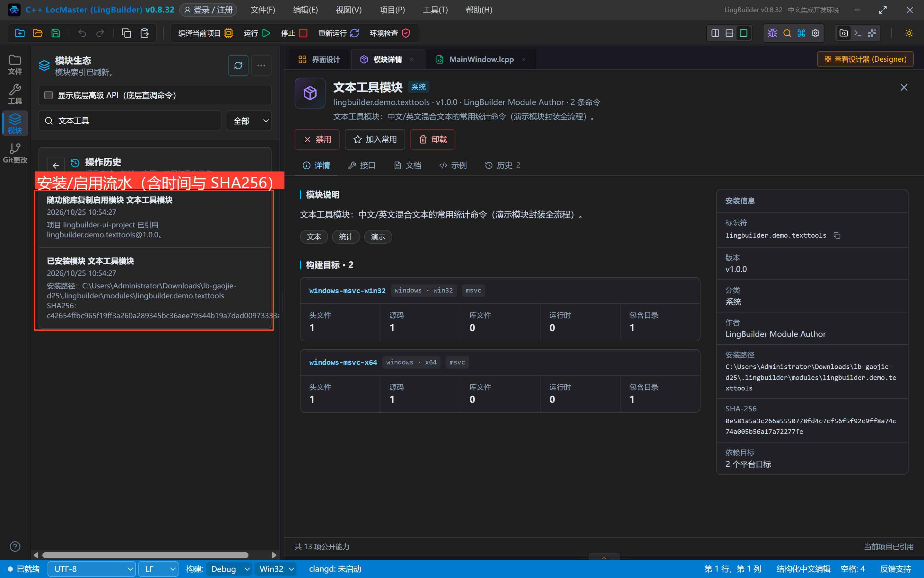This screenshot has width=924, height=578.
Task: Click the yellow search magnifier icon
Action: coord(787,33)
